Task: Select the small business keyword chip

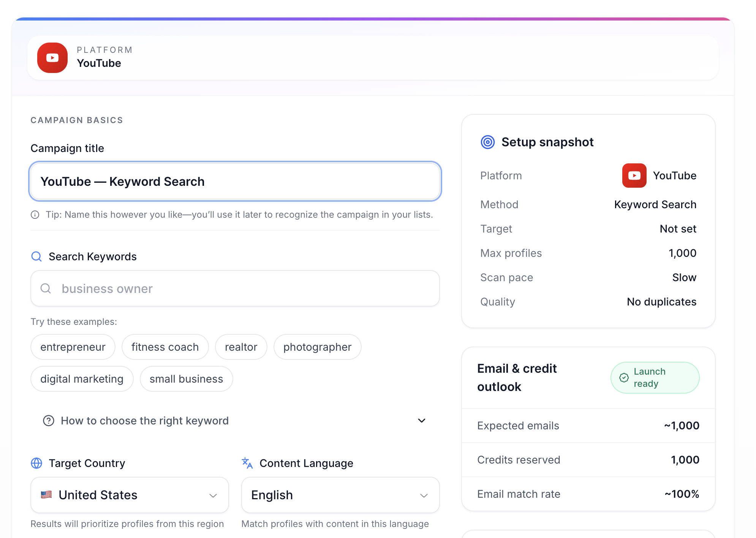Action: 186,378
